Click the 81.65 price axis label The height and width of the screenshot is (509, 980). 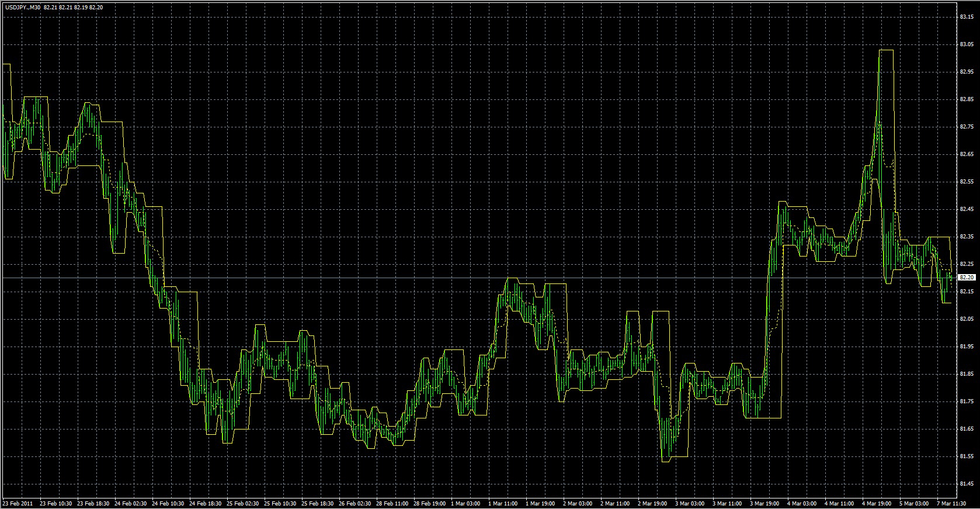[x=966, y=428]
